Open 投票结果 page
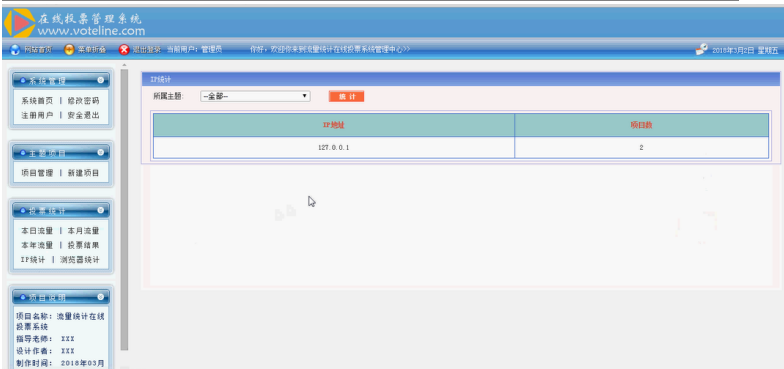784x369 pixels. pos(84,246)
